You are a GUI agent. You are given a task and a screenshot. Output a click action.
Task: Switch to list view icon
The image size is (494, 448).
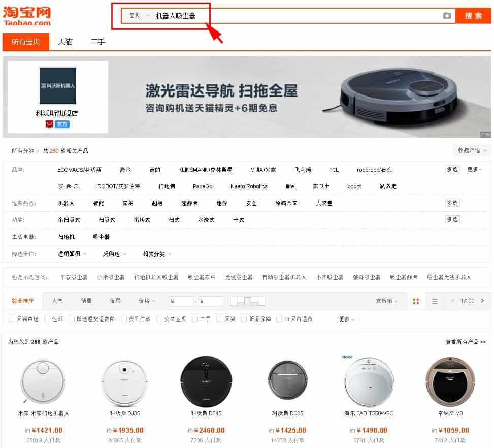pyautogui.click(x=435, y=301)
